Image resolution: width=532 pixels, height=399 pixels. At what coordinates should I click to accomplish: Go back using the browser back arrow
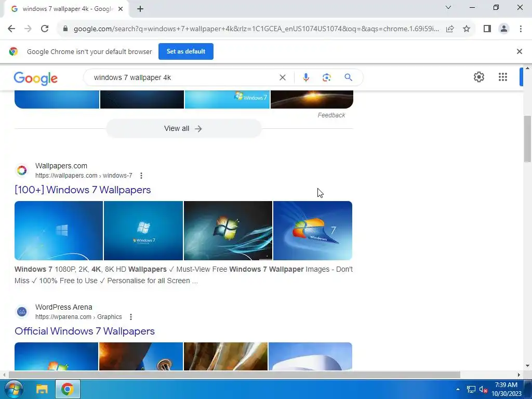pyautogui.click(x=11, y=29)
